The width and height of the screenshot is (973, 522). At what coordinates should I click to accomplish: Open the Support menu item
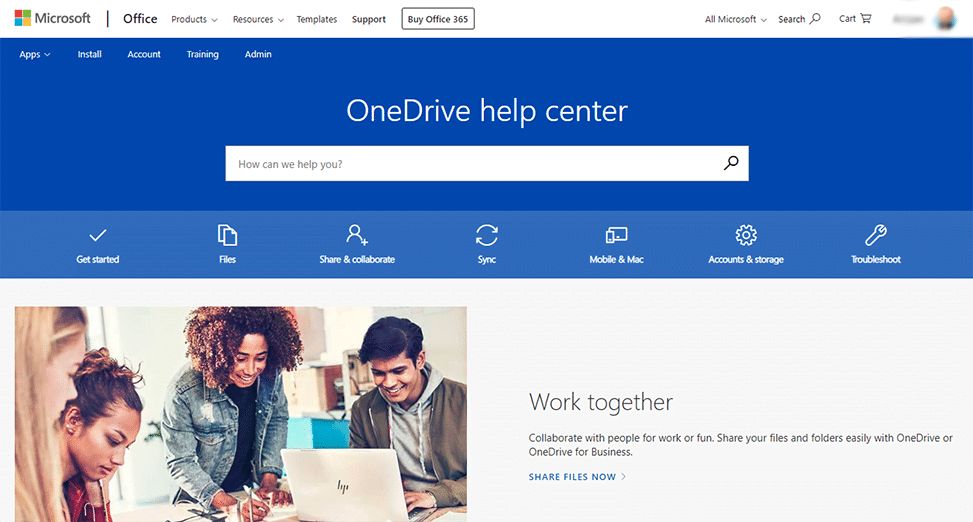point(369,19)
